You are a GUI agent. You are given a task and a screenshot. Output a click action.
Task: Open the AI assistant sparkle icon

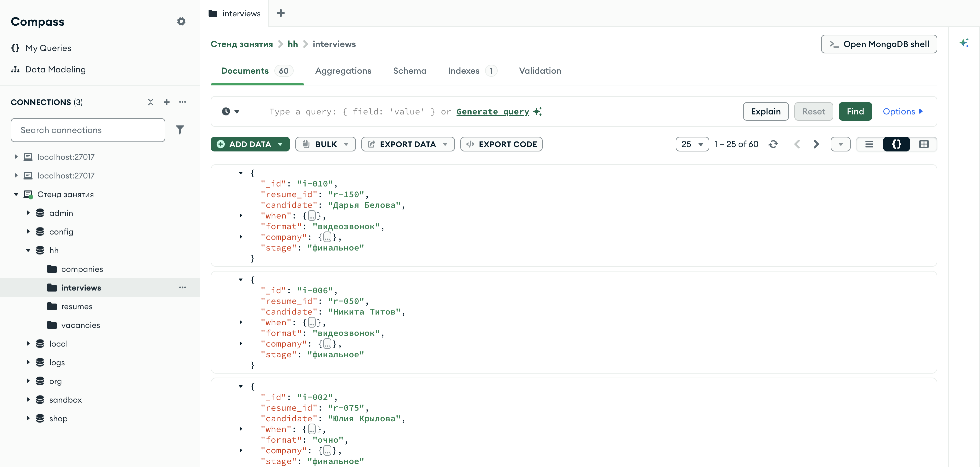[964, 43]
